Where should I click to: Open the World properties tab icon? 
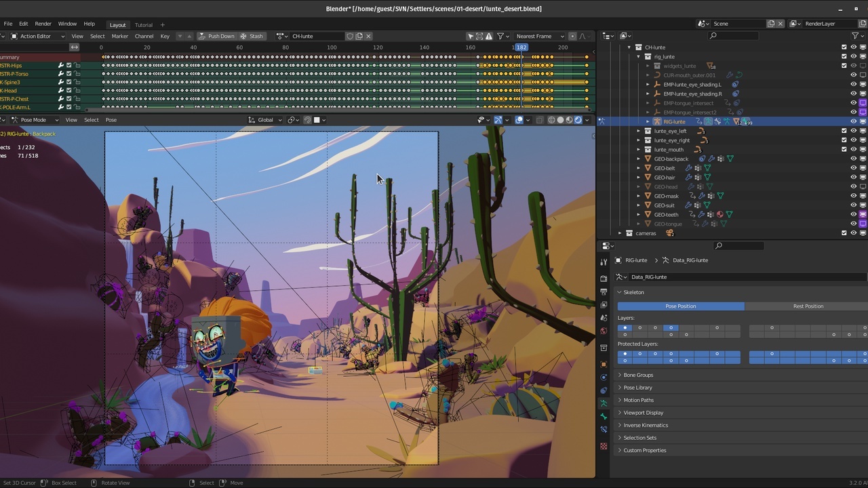[x=604, y=331]
